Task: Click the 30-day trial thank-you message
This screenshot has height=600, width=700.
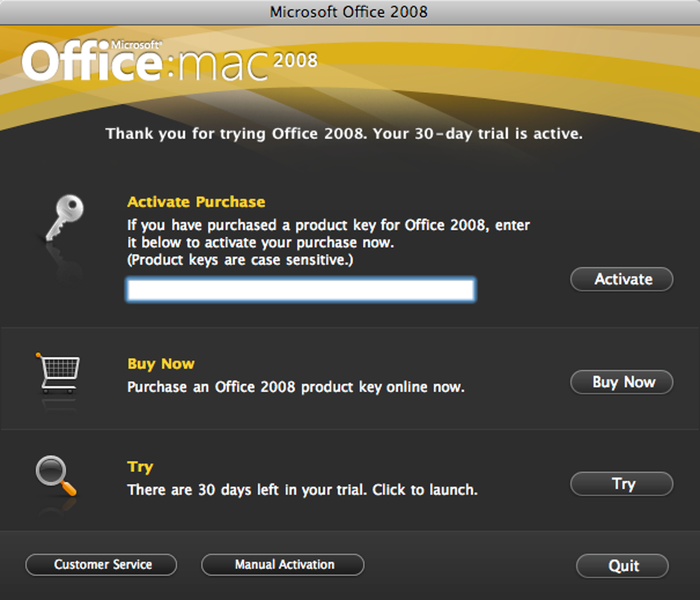Action: 344,134
